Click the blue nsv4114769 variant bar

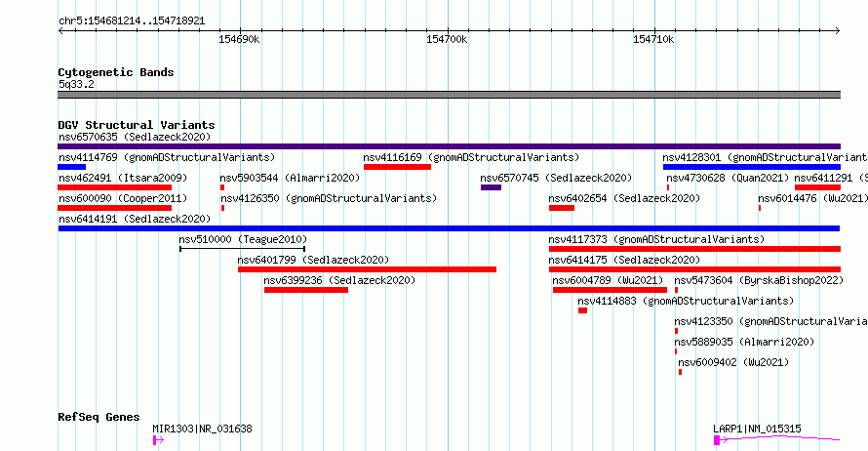coord(72,167)
